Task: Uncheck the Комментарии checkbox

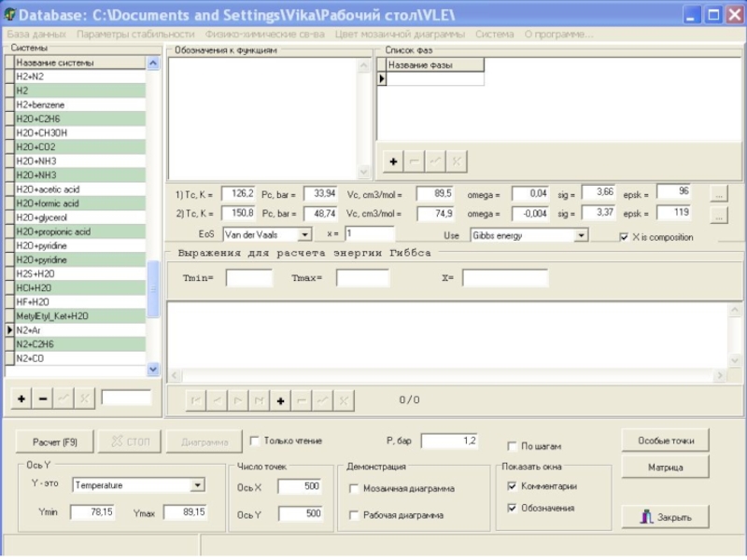Action: pos(511,486)
